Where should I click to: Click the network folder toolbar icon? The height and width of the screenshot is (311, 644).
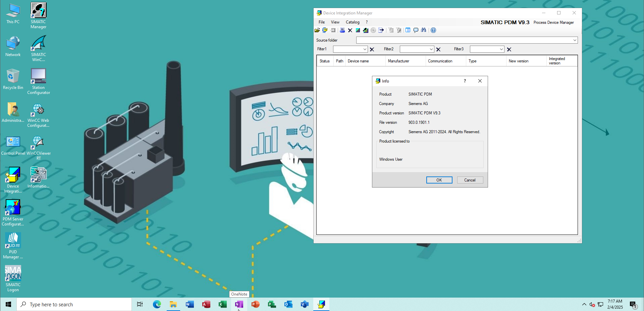point(325,30)
